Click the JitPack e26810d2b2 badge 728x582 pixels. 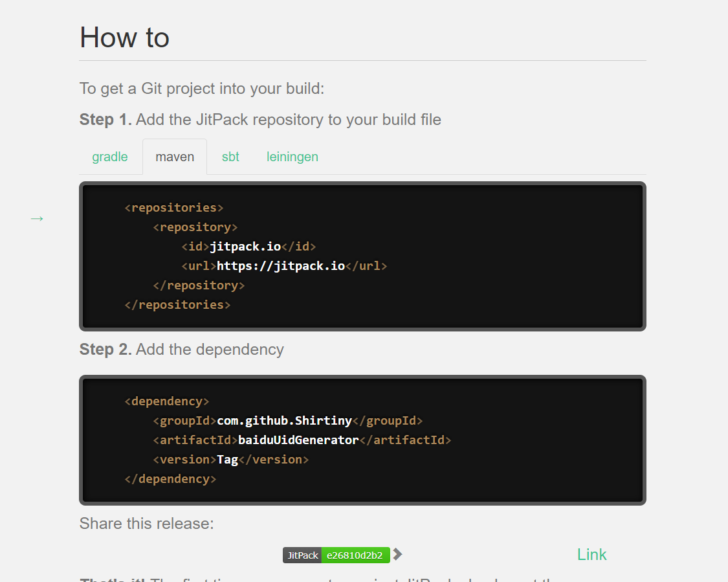[x=336, y=555]
